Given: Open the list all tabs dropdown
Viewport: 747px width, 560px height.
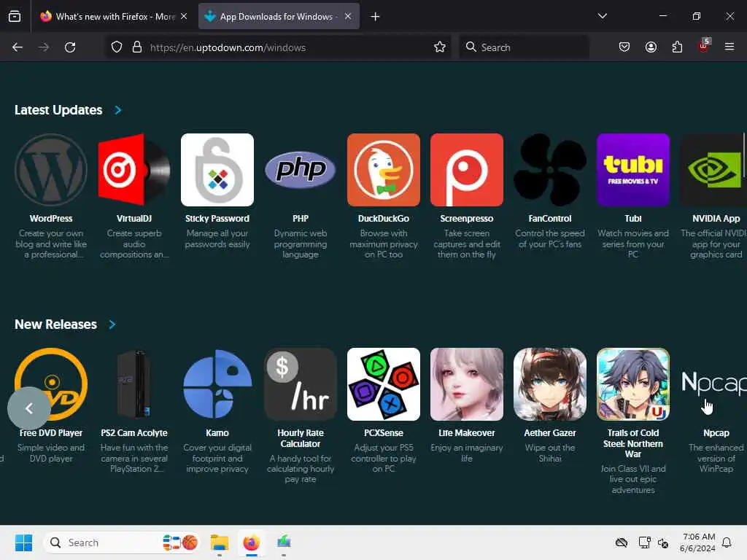Looking at the screenshot, I should pyautogui.click(x=602, y=16).
